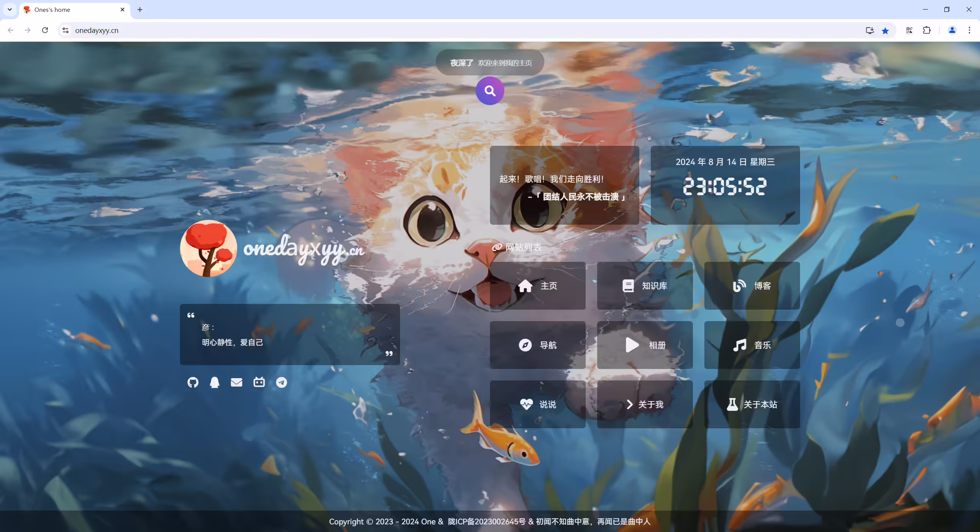Click the QQ penguin icon
980x532 pixels.
pos(215,382)
